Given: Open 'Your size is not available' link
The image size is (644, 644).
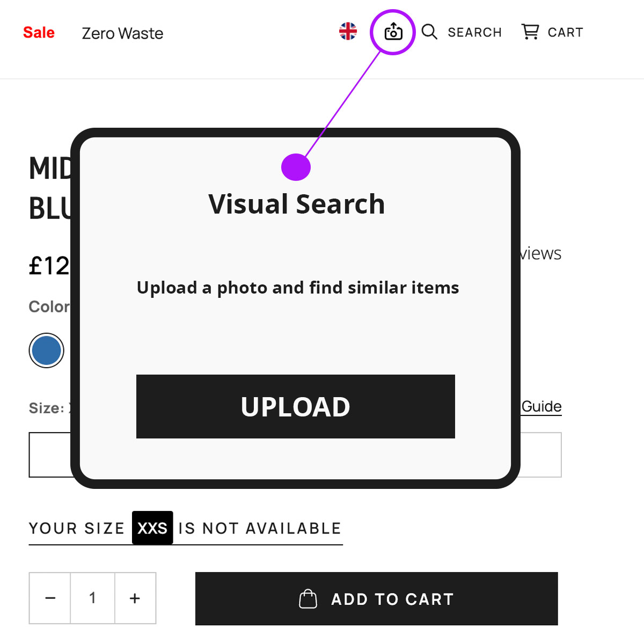Looking at the screenshot, I should point(186,529).
